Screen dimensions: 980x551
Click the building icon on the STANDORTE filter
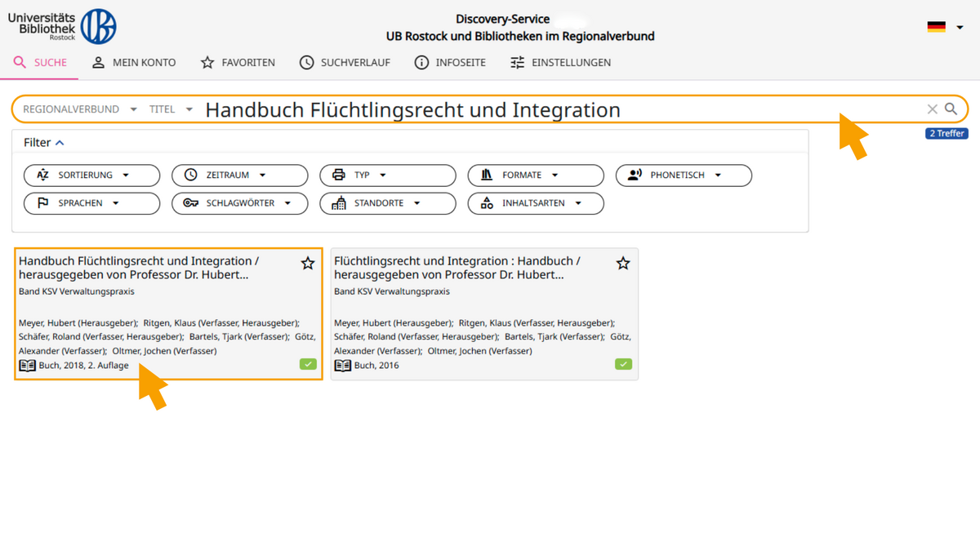(x=341, y=203)
